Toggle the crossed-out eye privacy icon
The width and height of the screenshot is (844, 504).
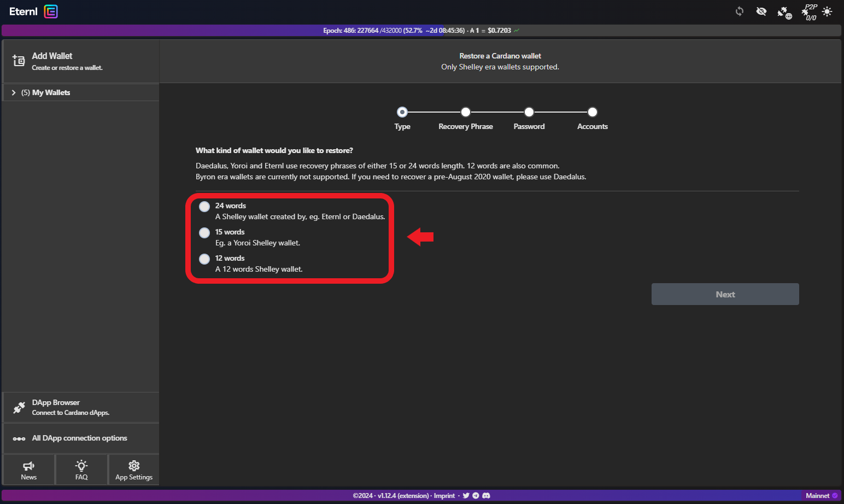coord(761,11)
